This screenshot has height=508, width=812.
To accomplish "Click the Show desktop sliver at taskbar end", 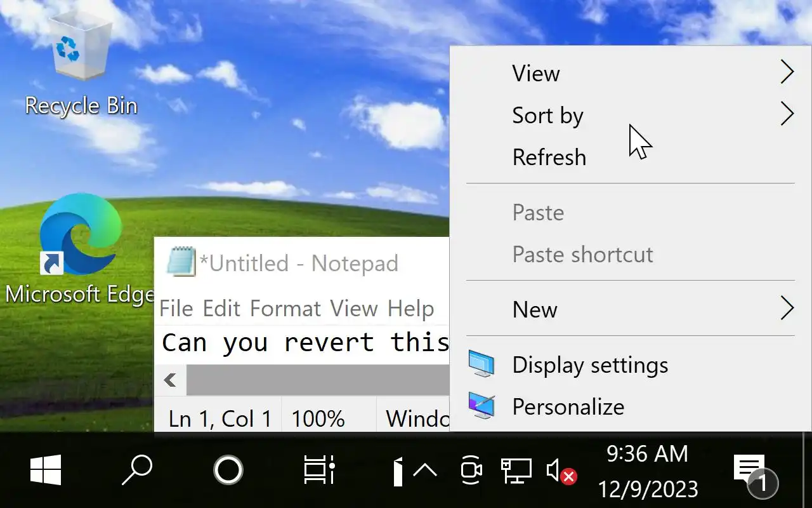I will click(x=807, y=470).
